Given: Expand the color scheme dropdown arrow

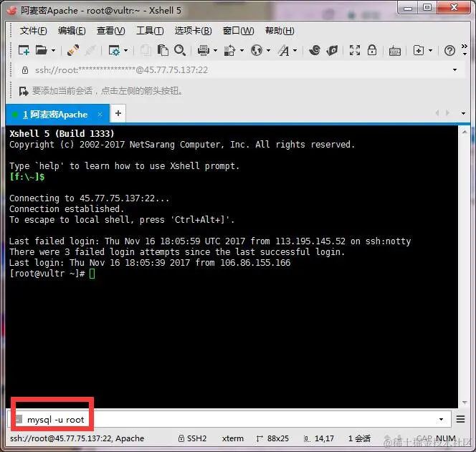Looking at the screenshot, I should pyautogui.click(x=242, y=50).
